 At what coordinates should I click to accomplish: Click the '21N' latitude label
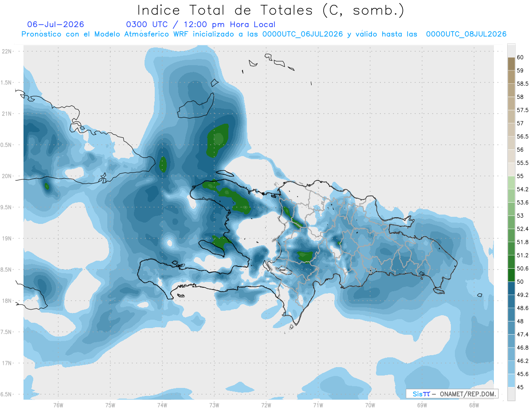coord(7,114)
